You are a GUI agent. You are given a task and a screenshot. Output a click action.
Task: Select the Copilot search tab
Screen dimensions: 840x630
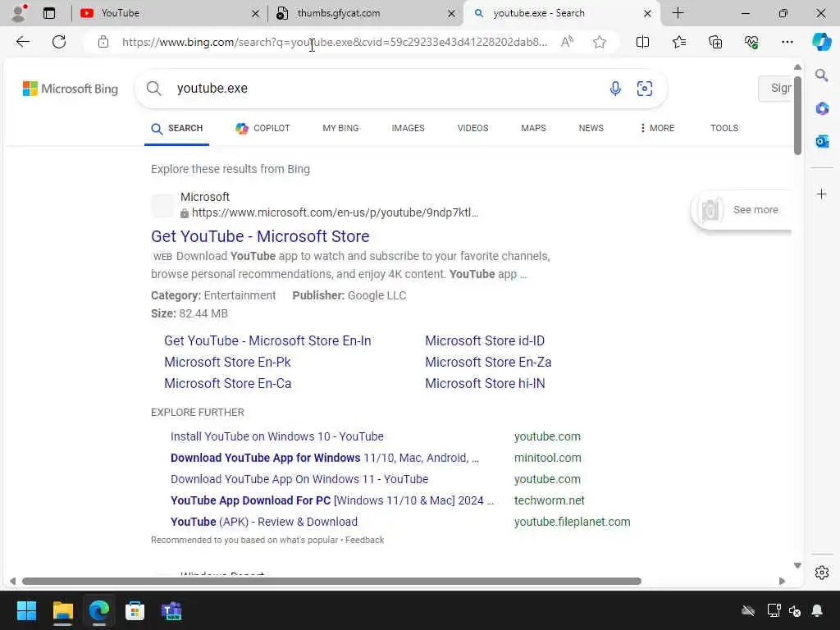[262, 128]
